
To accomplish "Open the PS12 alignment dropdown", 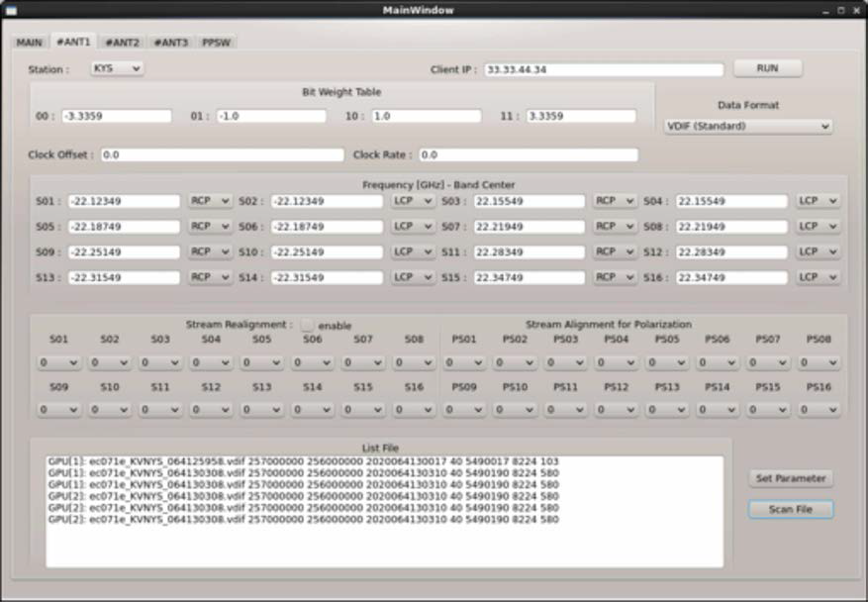I will pos(617,410).
